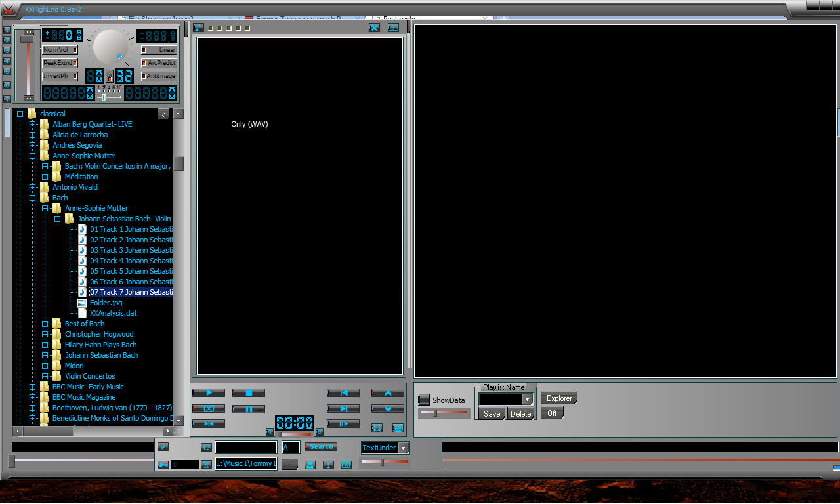This screenshot has width=840, height=504.
Task: Click the converging arrows transport button
Action: point(209,423)
